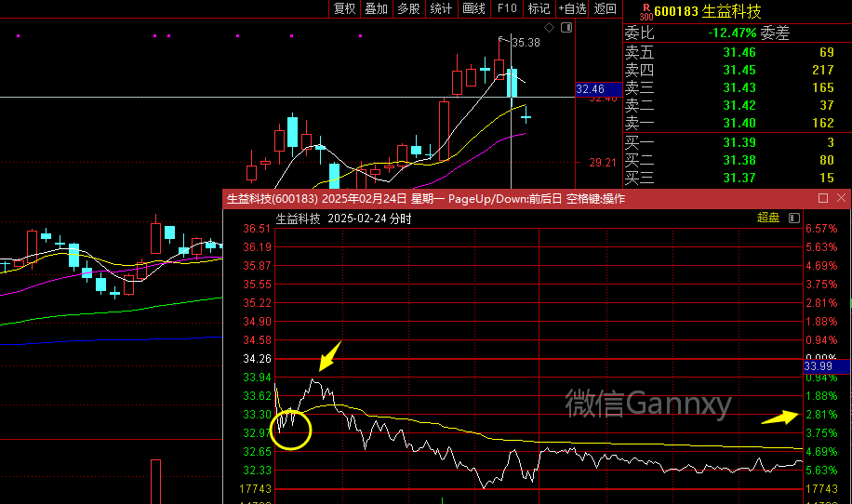Click the red volume bar at bottom left

[x=156, y=482]
